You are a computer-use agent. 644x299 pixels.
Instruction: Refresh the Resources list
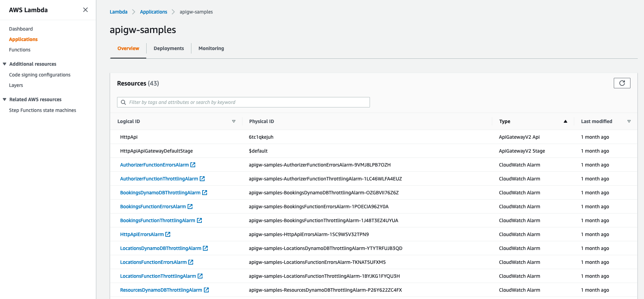coord(622,83)
